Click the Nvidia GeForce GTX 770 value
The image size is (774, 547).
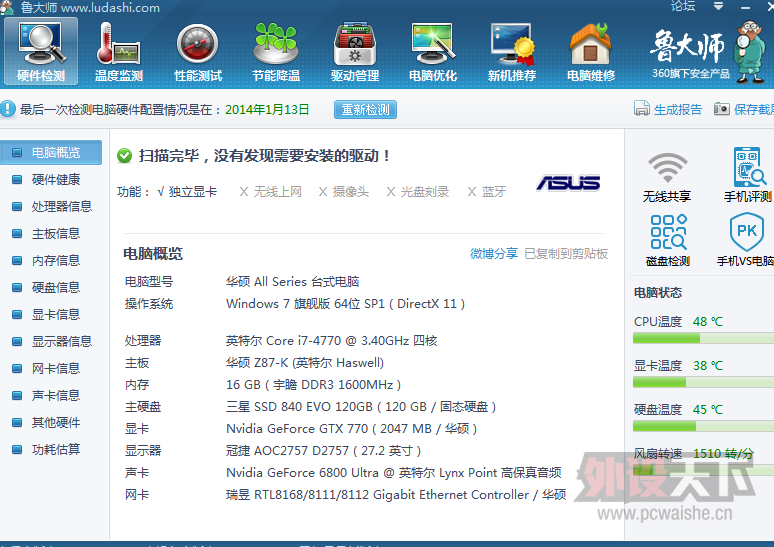pos(351,429)
